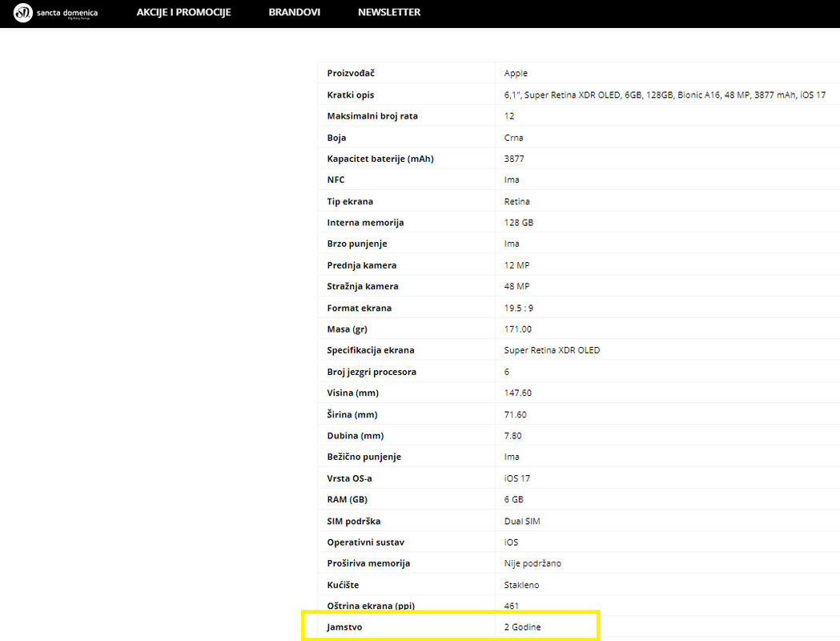Viewport: 840px width, 641px height.
Task: Click the Visina (mm) label
Action: pos(352,393)
